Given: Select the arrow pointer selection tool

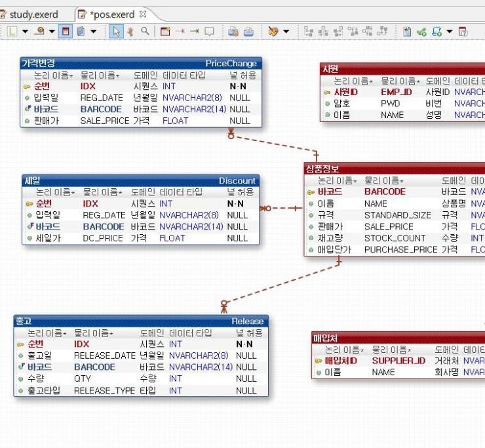Looking at the screenshot, I should point(116,31).
